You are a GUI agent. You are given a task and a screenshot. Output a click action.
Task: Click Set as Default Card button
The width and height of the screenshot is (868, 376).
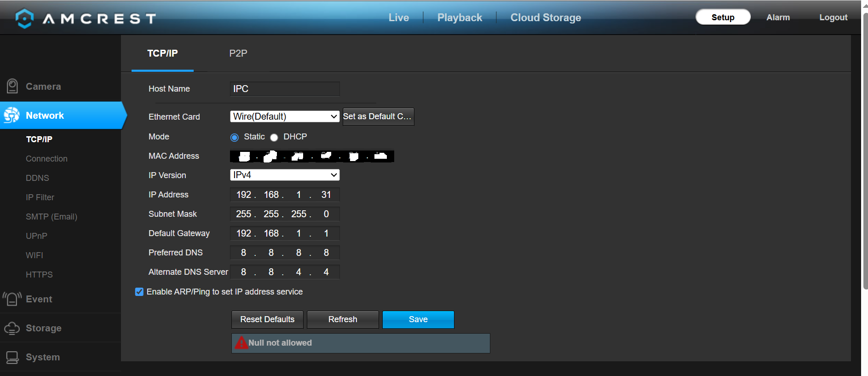pos(378,116)
